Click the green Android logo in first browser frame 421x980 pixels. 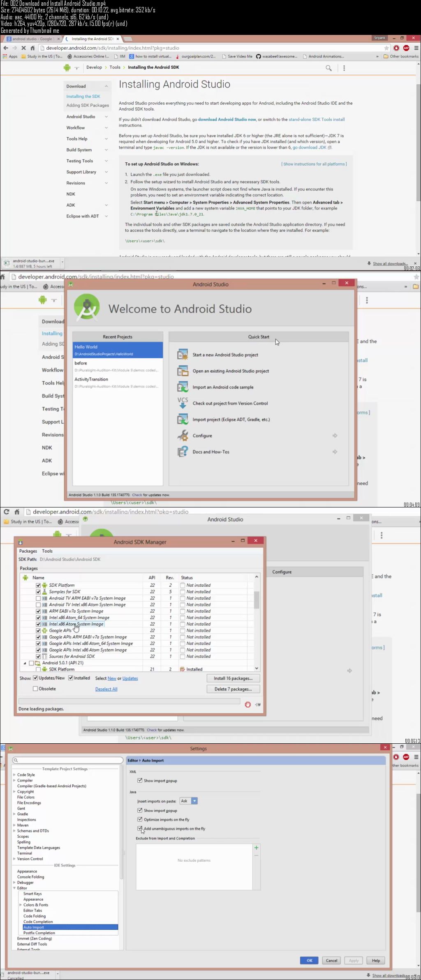pyautogui.click(x=67, y=68)
